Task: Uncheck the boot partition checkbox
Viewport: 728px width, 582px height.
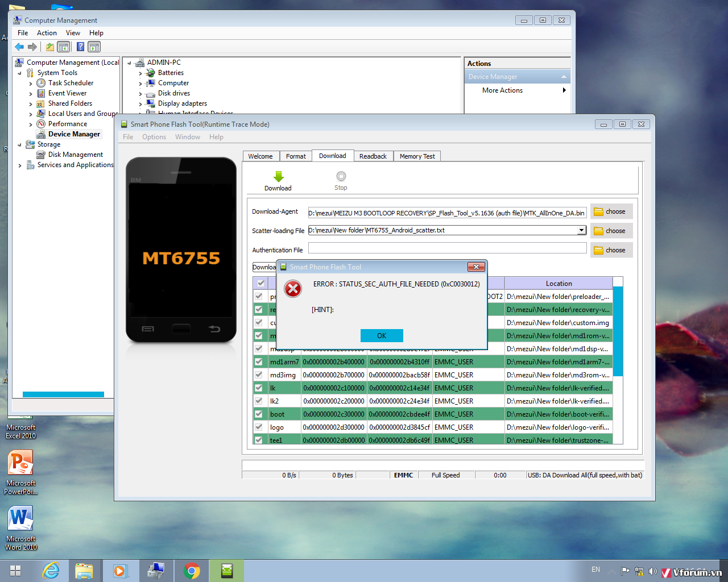Action: (259, 414)
